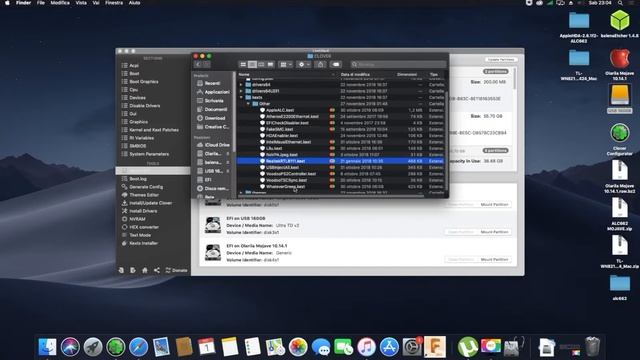Click Finder horizontal scrollbar
Screen dimensions: 640x360
[331, 196]
